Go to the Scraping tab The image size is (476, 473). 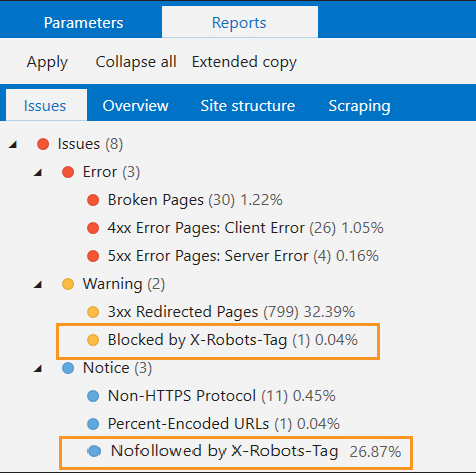359,106
